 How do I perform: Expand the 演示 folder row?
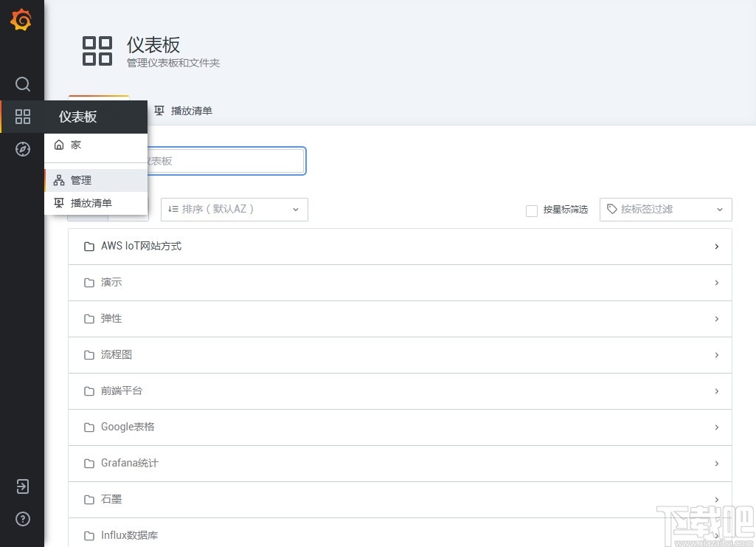(x=400, y=282)
